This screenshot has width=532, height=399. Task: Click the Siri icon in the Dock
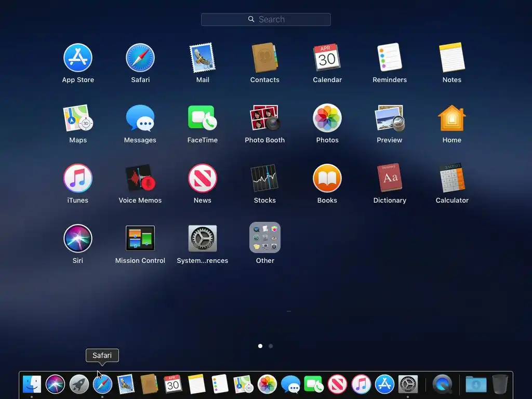click(55, 384)
